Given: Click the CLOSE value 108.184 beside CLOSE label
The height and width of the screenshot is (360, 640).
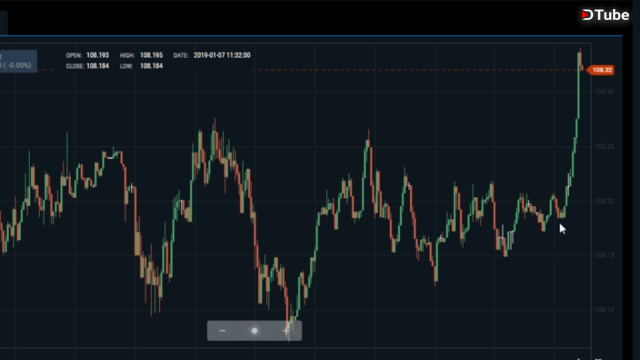Looking at the screenshot, I should pos(98,66).
